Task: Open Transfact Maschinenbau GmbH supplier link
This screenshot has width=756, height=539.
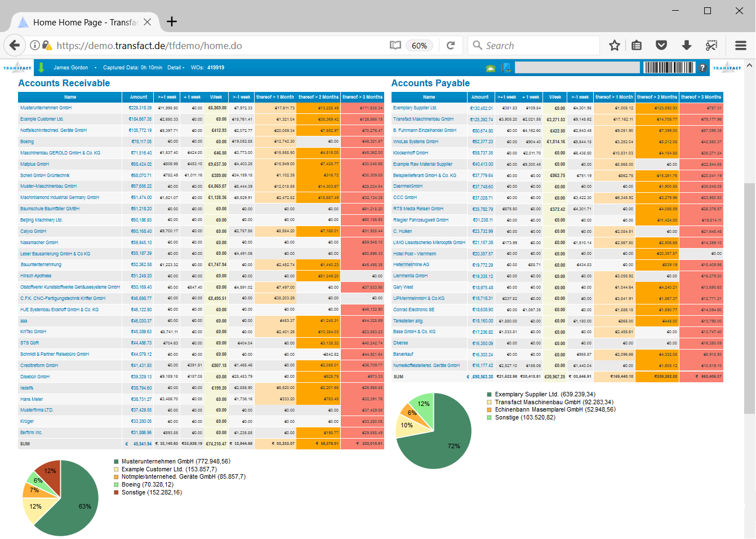Action: pyautogui.click(x=423, y=119)
